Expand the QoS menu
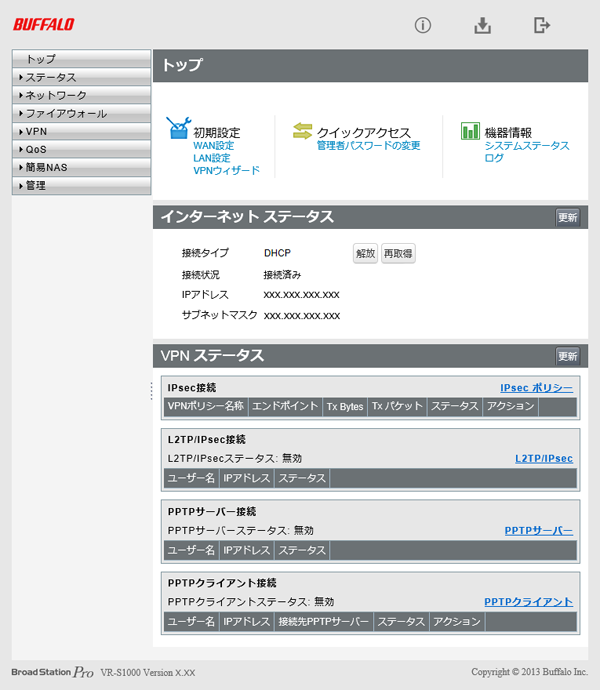 pyautogui.click(x=81, y=150)
